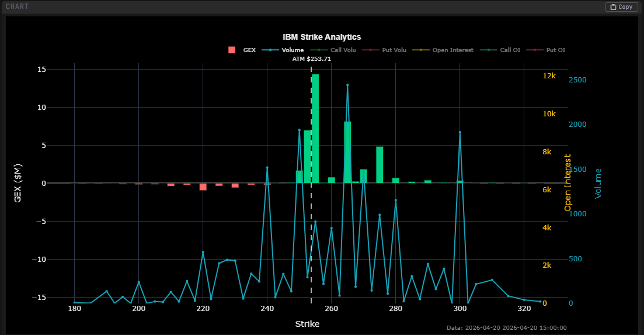644x335 pixels.
Task: Click the tallest green GEX bar near 255
Action: (x=315, y=129)
